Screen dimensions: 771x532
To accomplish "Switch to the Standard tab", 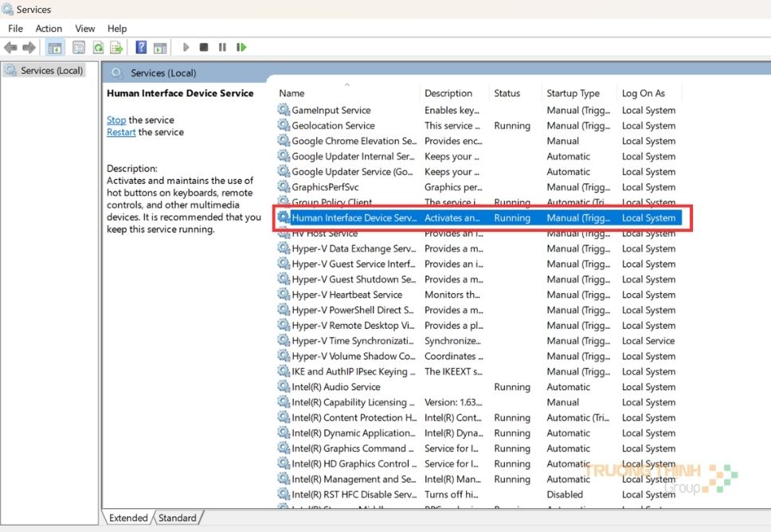I will tap(177, 518).
